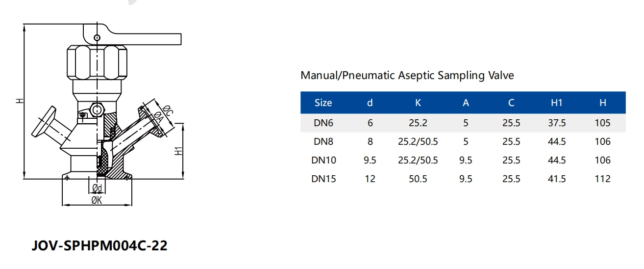Click the 41.5 value in DN15 row
Screen dimensions: 644x269
tap(557, 179)
